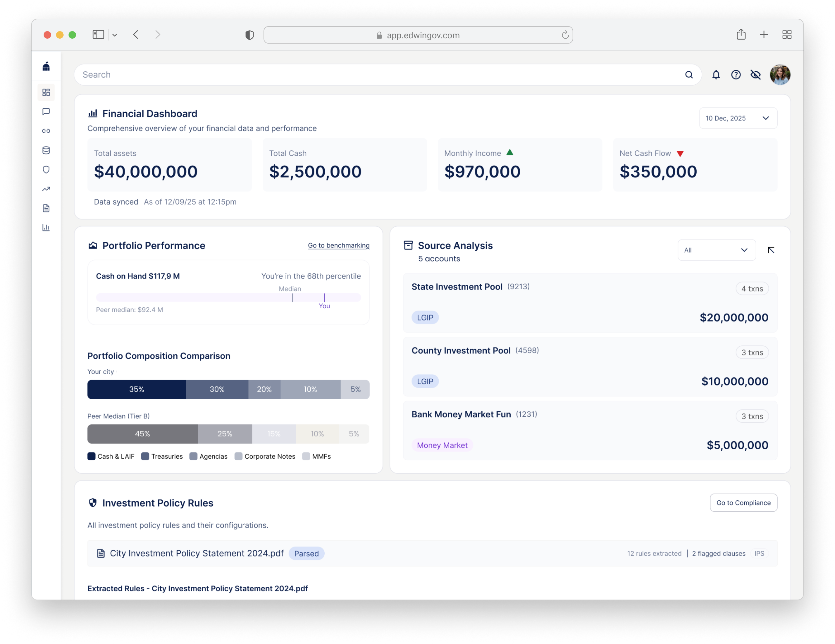Follow the Go to benchmarking link
The image size is (835, 644).
[x=338, y=245]
